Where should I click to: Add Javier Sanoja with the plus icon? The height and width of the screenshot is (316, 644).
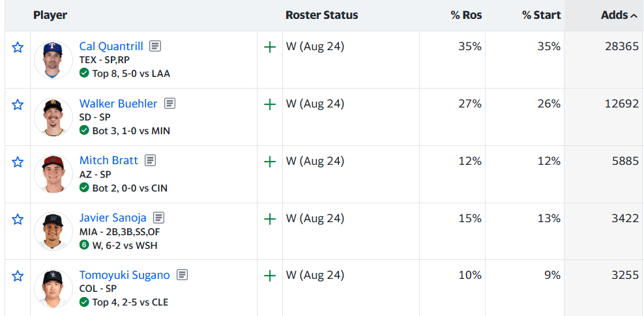click(x=270, y=219)
